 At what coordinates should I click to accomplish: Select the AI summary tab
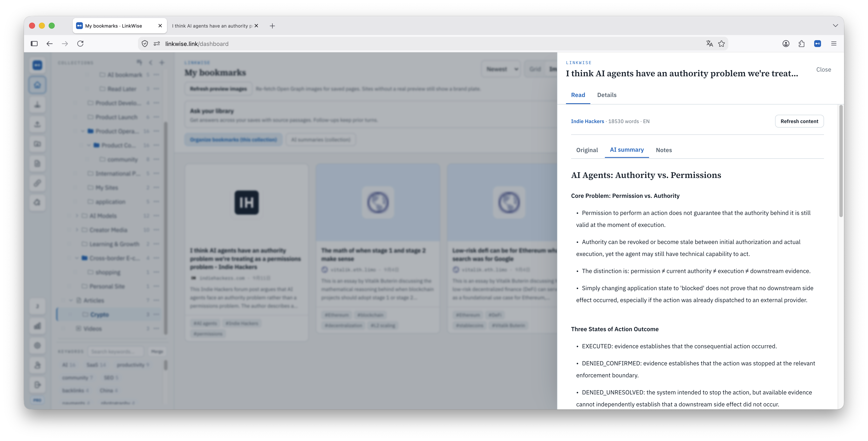pos(627,150)
